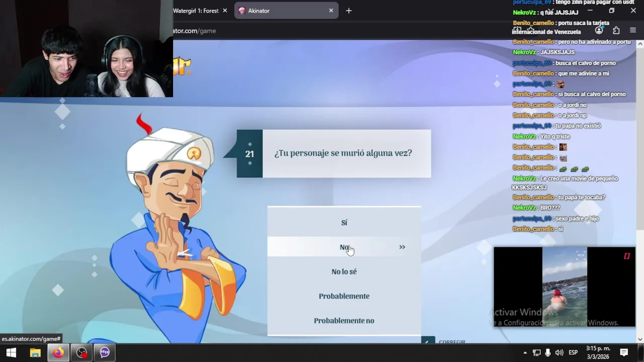Open the network status tray icon
Screen dimensions: 644x362
pos(536,353)
